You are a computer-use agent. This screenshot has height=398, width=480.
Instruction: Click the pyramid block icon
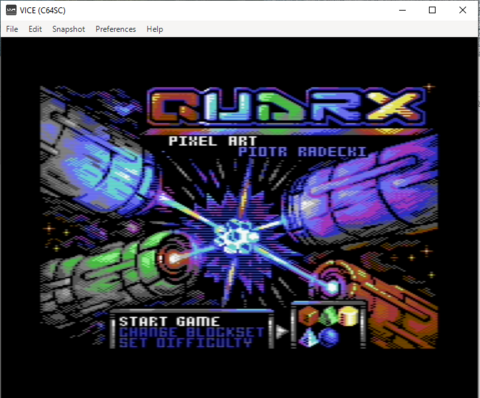pos(309,337)
